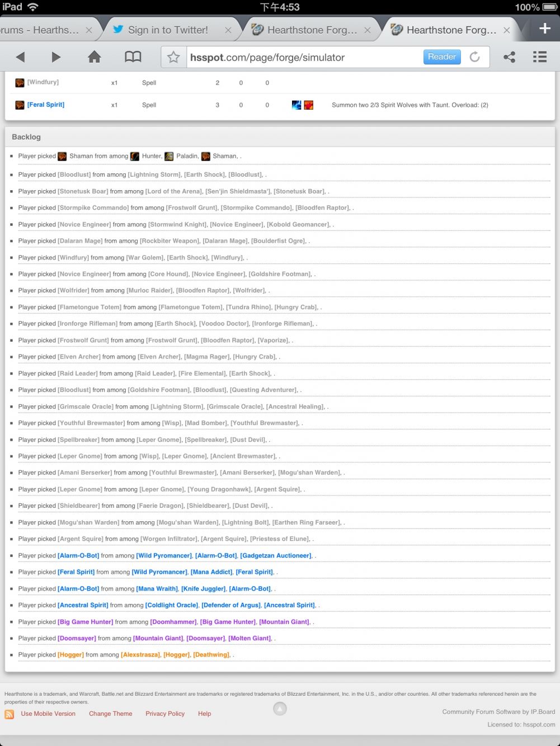Viewport: 560px width, 746px height.
Task: Click the Boulderfist Ogre card text
Action: [x=279, y=241]
